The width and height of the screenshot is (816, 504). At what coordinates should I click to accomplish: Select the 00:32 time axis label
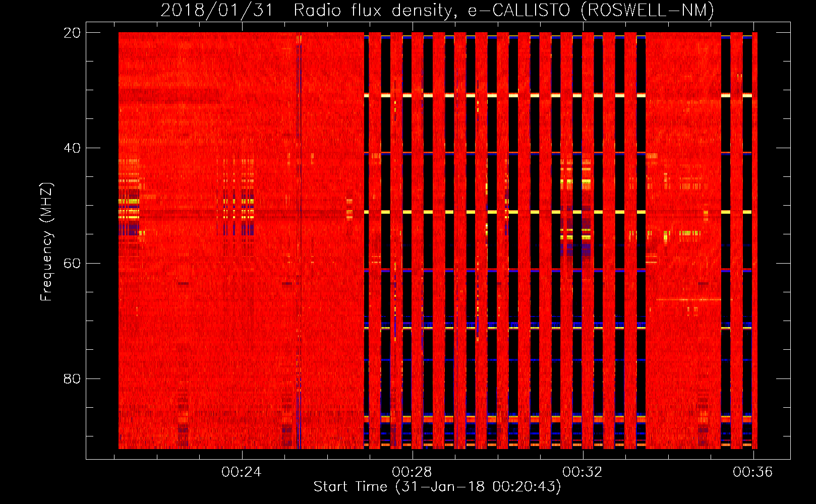point(582,472)
